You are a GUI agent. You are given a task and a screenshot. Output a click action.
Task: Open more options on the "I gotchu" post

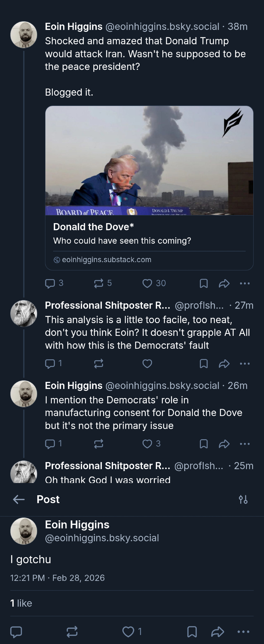point(243,631)
